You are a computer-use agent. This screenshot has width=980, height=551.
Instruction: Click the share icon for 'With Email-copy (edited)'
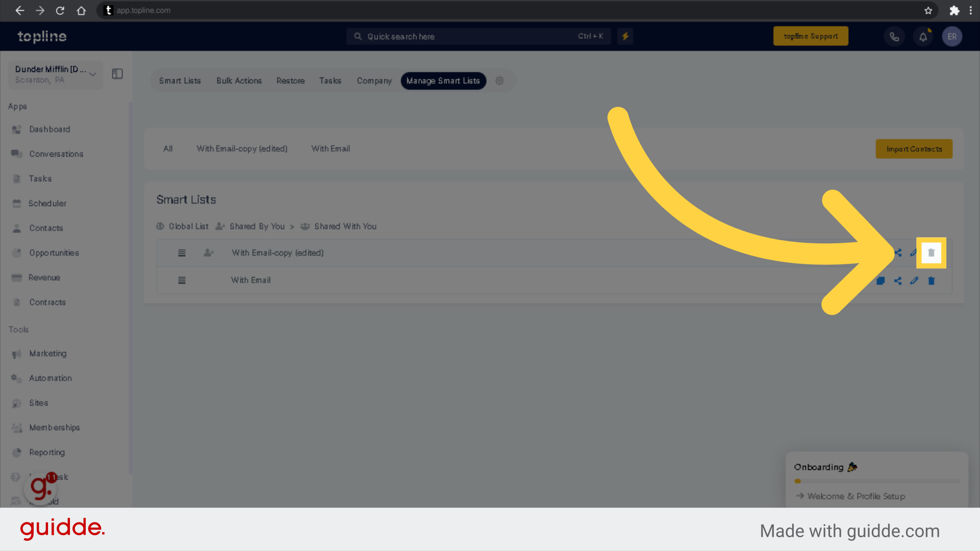(898, 253)
